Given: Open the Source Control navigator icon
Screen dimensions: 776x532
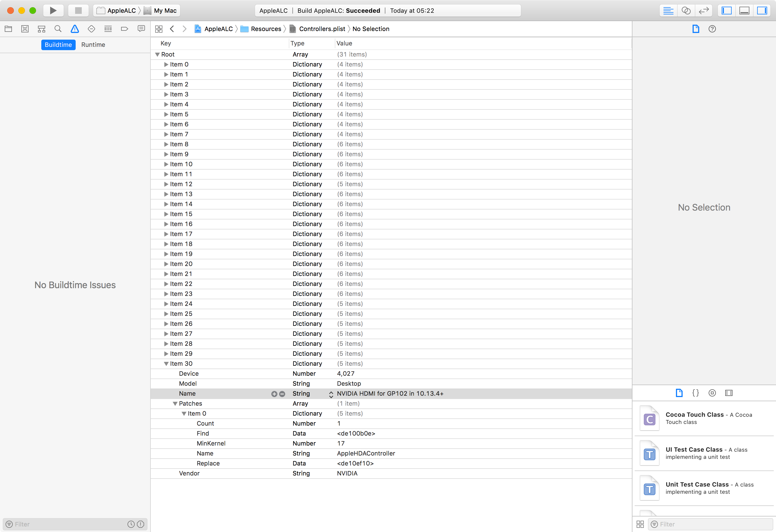Looking at the screenshot, I should click(25, 29).
